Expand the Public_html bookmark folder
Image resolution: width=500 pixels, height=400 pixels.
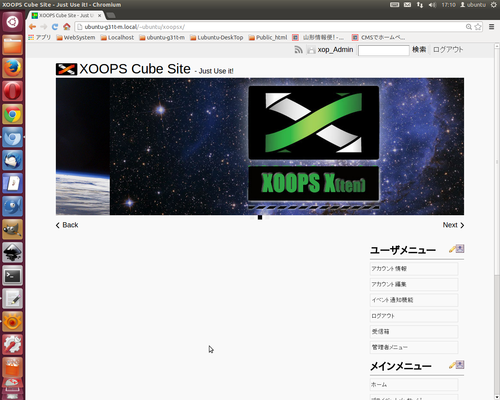pyautogui.click(x=268, y=37)
